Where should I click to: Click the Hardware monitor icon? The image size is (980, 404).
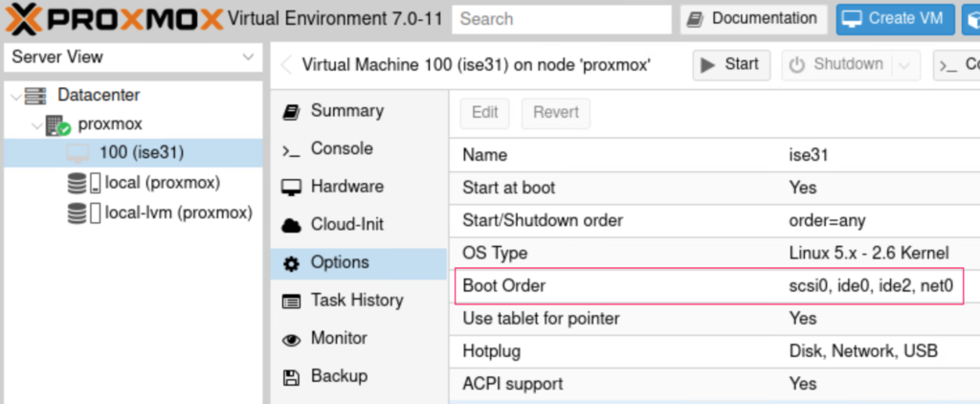coord(291,188)
